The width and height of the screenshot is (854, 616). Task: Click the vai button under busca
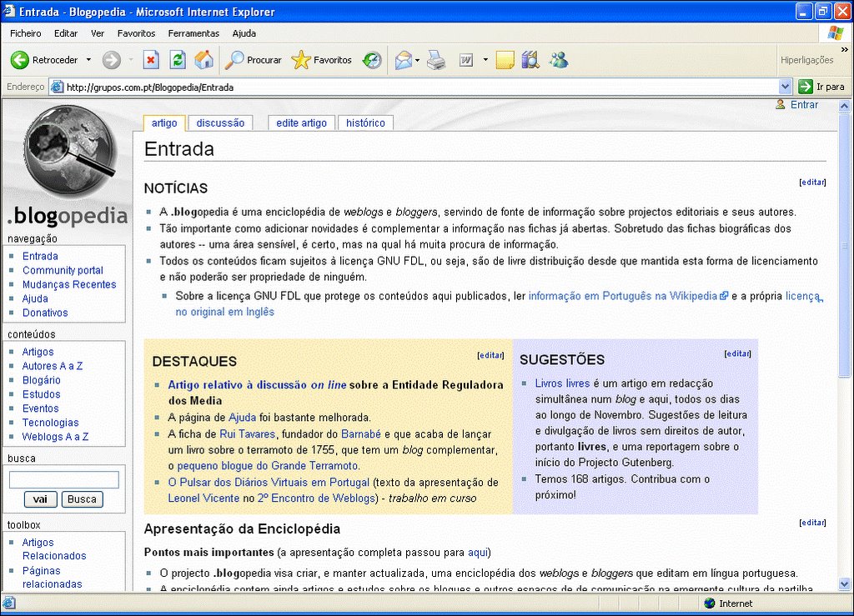tap(40, 499)
